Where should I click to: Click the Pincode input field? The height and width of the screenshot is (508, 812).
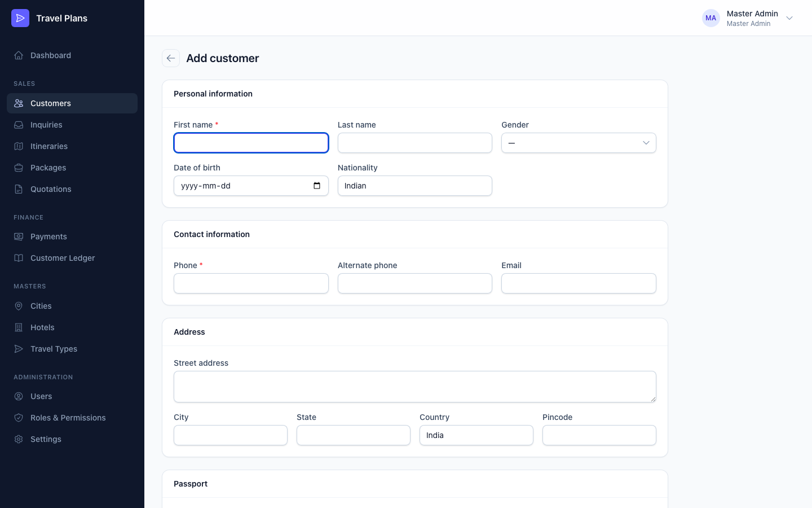599,435
